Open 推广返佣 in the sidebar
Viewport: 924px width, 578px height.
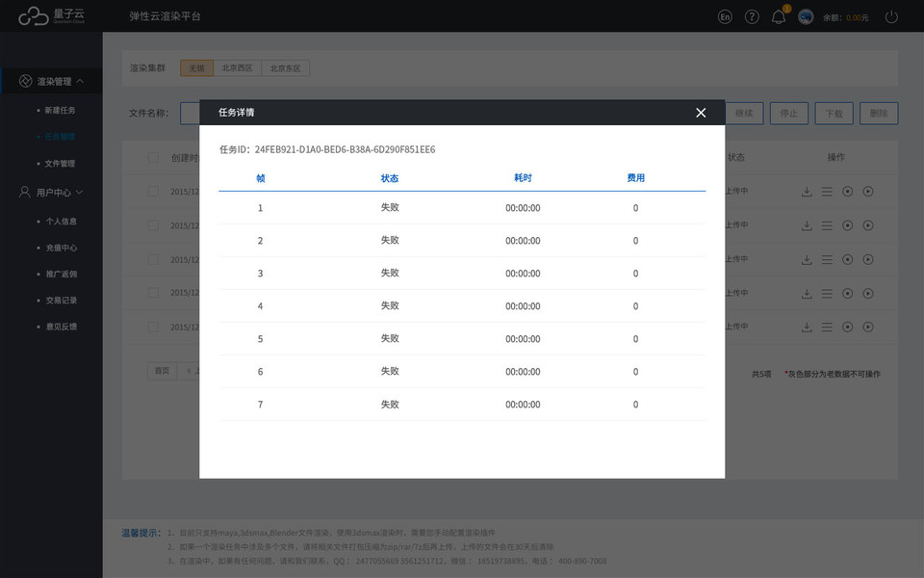[62, 274]
